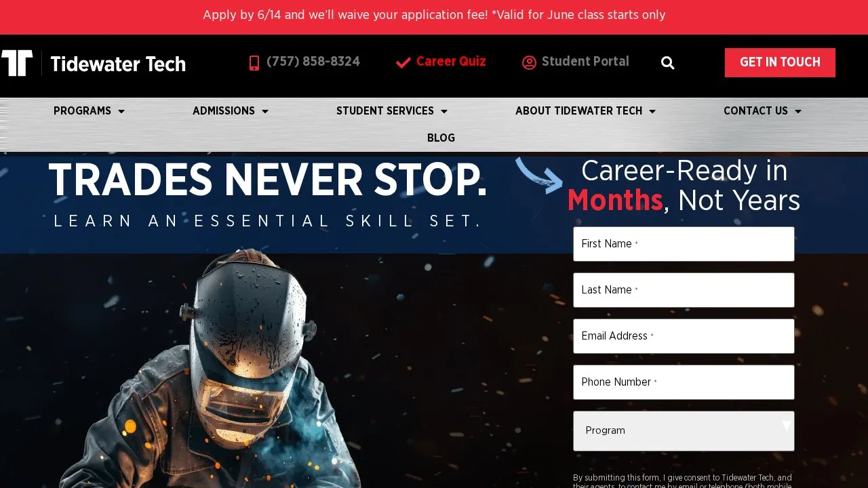Expand the Student Services menu arrow
Image resolution: width=868 pixels, height=488 pixels.
pos(444,111)
